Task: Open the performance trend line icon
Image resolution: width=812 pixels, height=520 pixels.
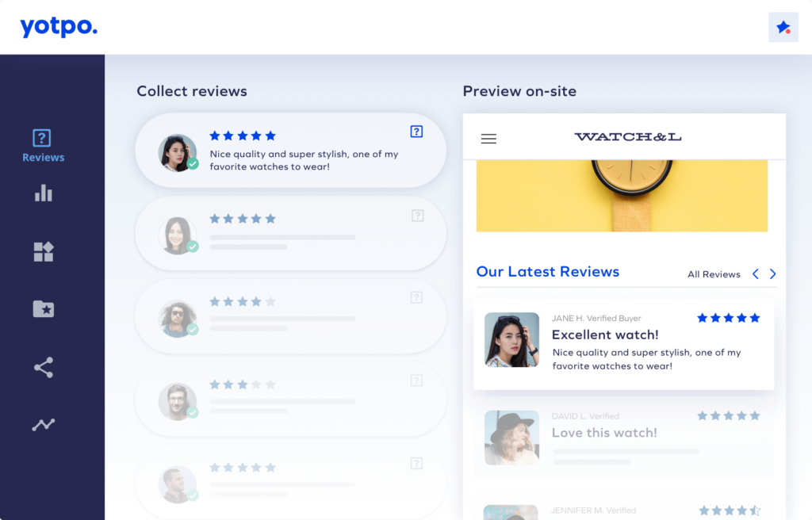Action: pyautogui.click(x=42, y=425)
